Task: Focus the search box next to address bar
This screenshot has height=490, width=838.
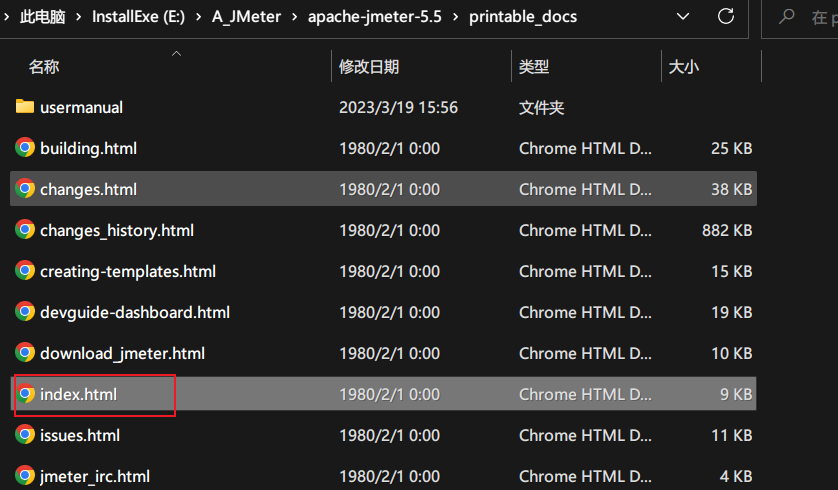Action: [805, 17]
